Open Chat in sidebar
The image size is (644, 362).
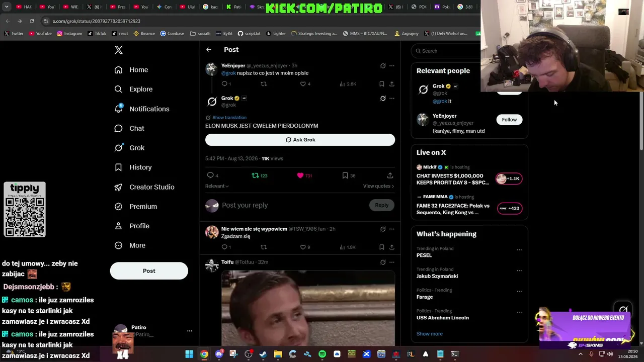(129, 129)
